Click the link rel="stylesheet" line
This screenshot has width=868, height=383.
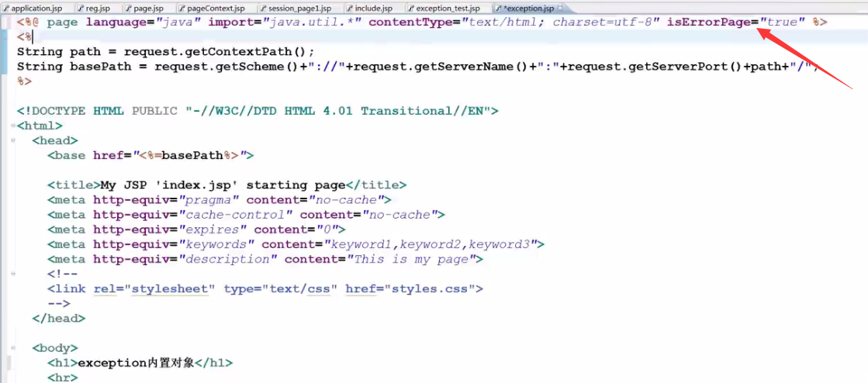point(265,289)
